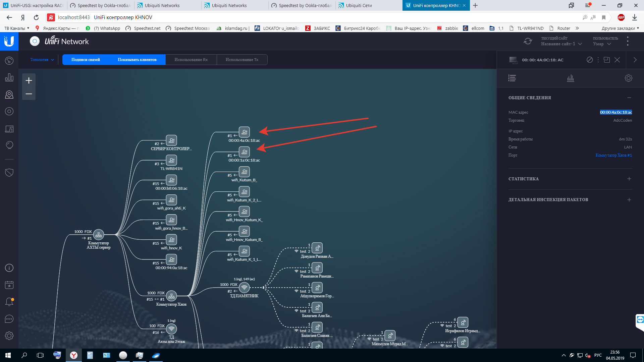This screenshot has width=644, height=362.
Task: Expand the ДЕТАЛЬНАЯ ИНСПЕКЦИЯ ПАКЕТОВ section
Action: [x=629, y=199]
